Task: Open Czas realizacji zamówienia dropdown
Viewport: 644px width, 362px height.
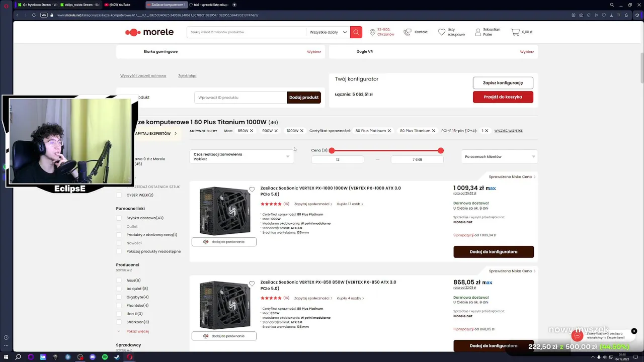Action: (242, 156)
